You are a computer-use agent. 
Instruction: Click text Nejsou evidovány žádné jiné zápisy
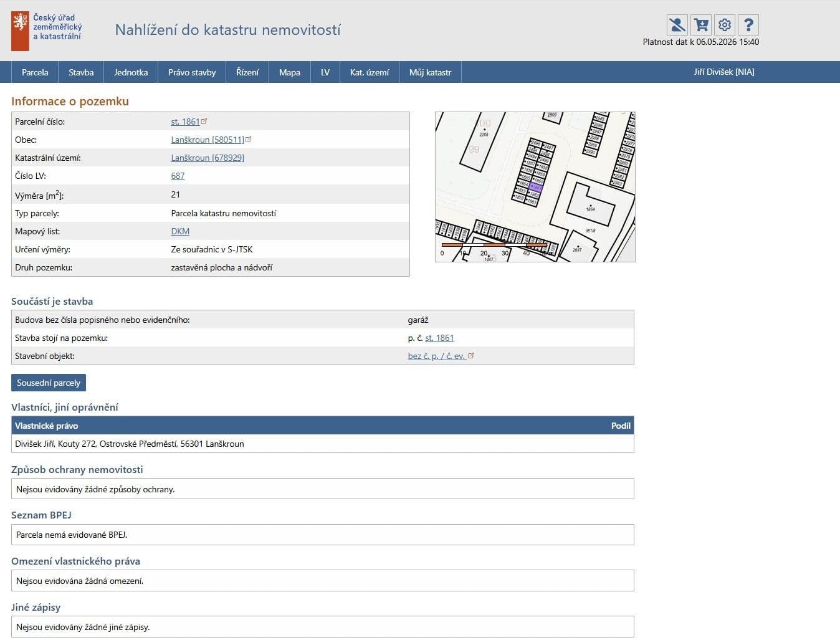83,627
